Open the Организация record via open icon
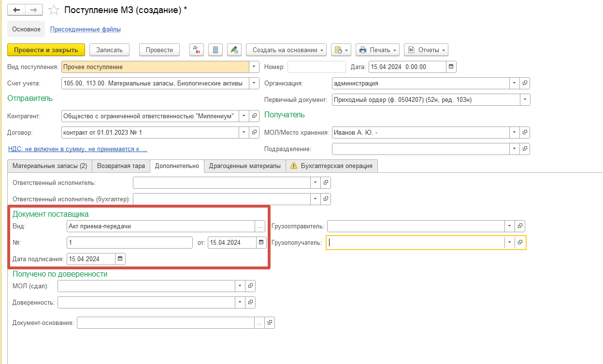 (x=525, y=83)
